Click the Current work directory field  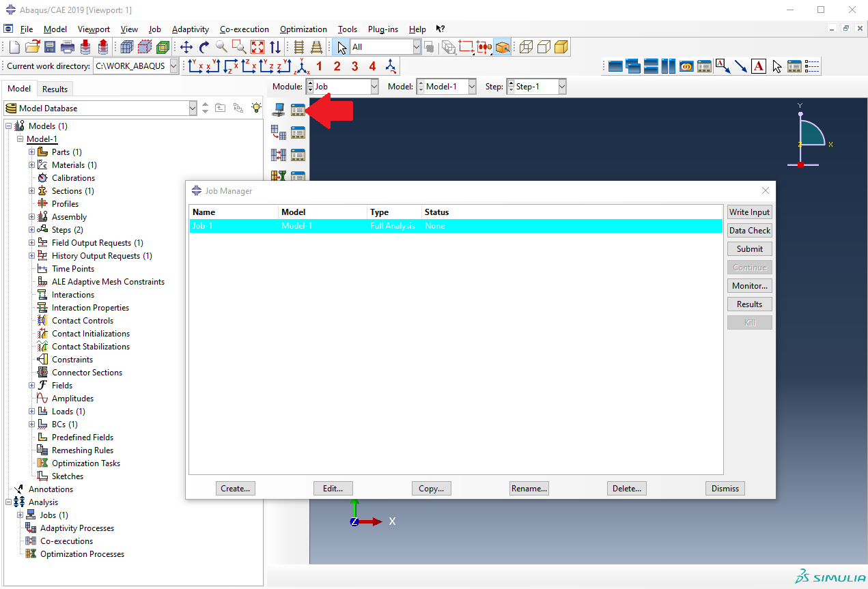(130, 66)
